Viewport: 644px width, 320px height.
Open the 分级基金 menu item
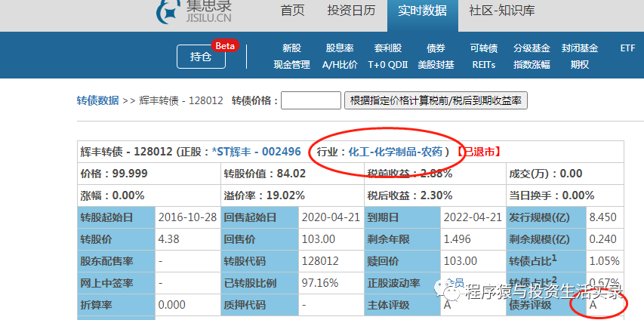click(x=532, y=48)
